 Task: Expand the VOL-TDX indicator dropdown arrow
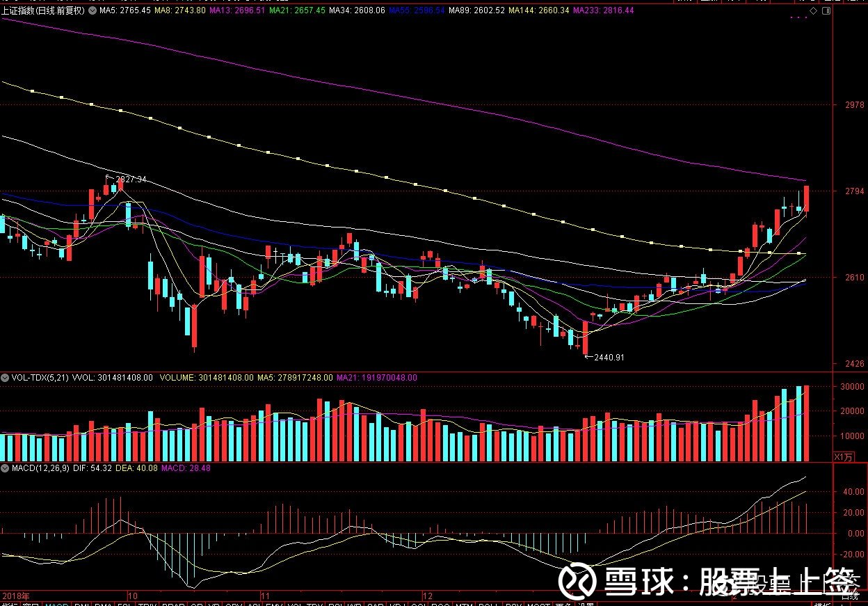click(6, 378)
